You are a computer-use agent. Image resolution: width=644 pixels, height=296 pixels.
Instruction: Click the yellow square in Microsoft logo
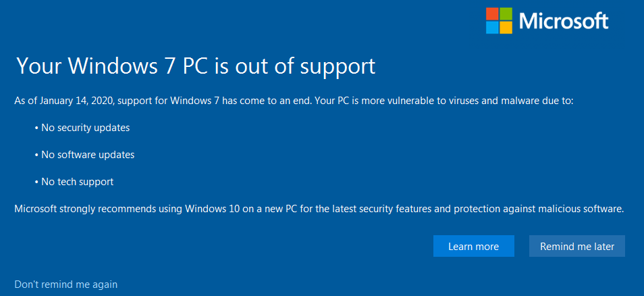[x=506, y=28]
